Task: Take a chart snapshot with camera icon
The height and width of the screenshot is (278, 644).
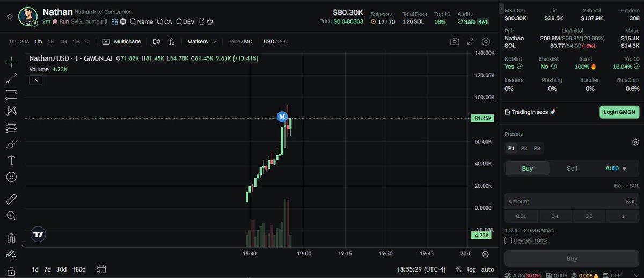Action: pos(455,41)
